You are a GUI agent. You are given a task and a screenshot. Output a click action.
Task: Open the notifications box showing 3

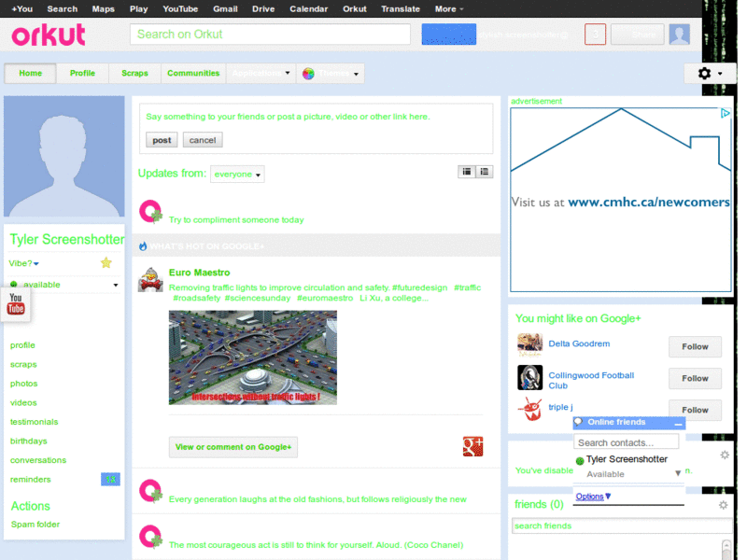(595, 35)
